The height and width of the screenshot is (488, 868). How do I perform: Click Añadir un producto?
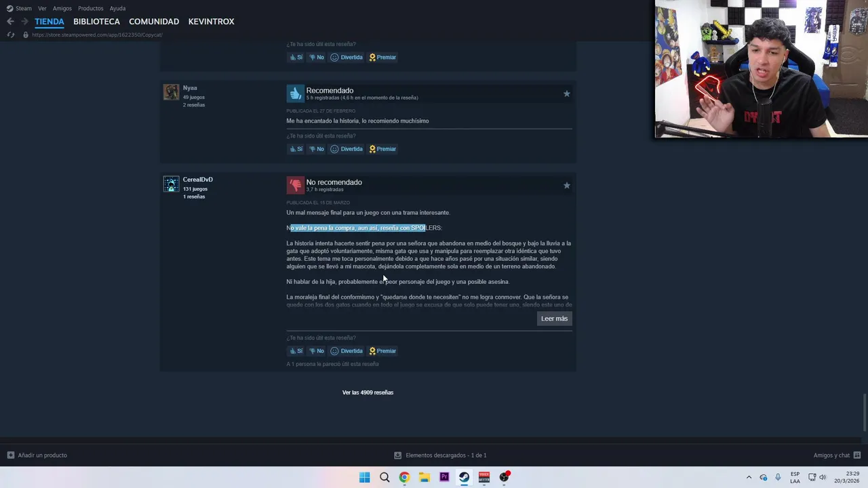(x=37, y=455)
